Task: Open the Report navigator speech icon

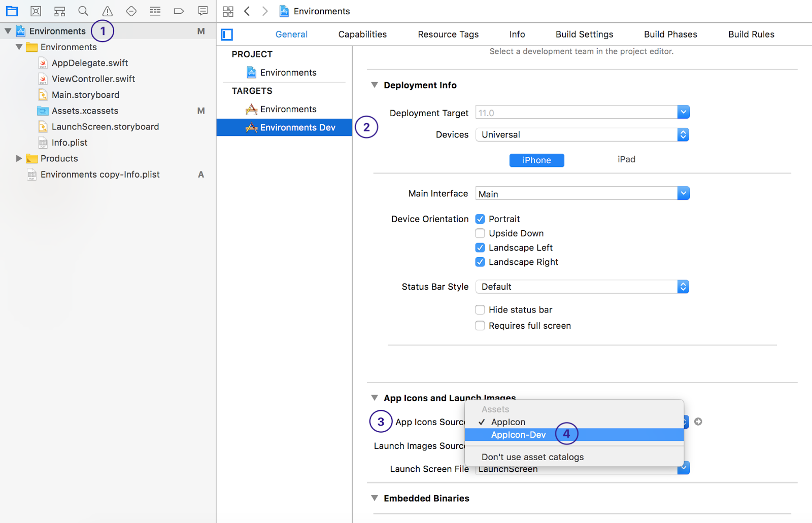Action: [203, 11]
